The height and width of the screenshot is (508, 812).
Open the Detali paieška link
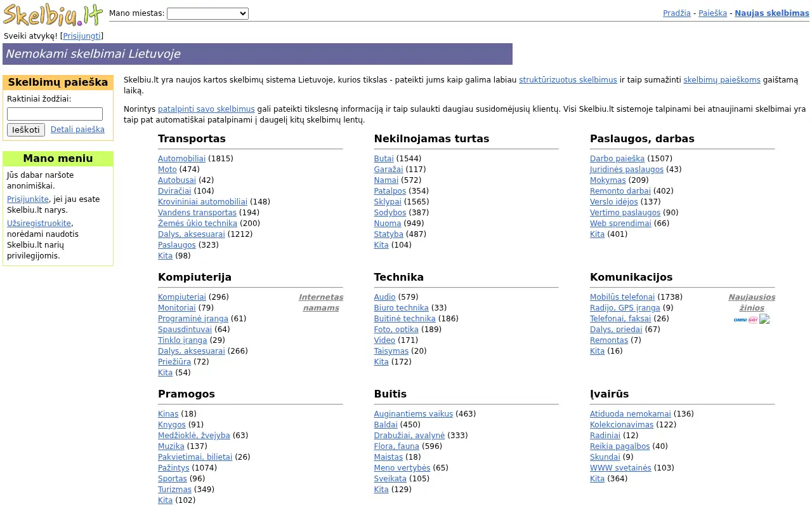(77, 130)
